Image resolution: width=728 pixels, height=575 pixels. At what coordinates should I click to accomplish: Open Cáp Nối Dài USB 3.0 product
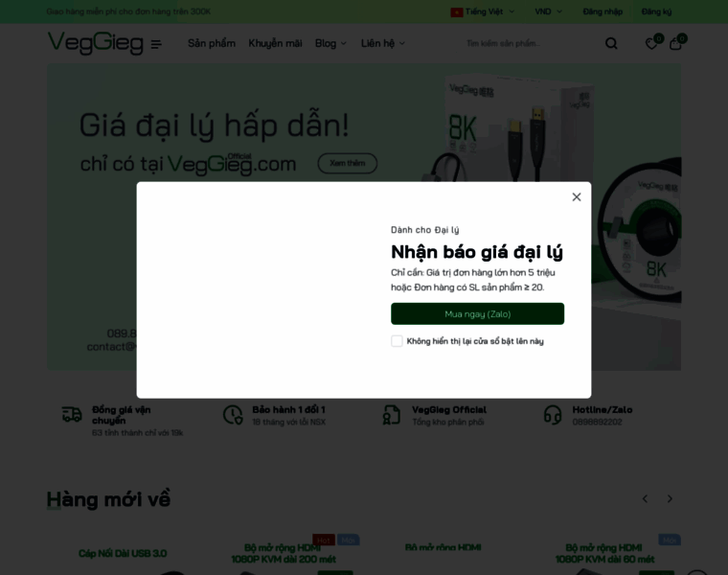pyautogui.click(x=123, y=553)
